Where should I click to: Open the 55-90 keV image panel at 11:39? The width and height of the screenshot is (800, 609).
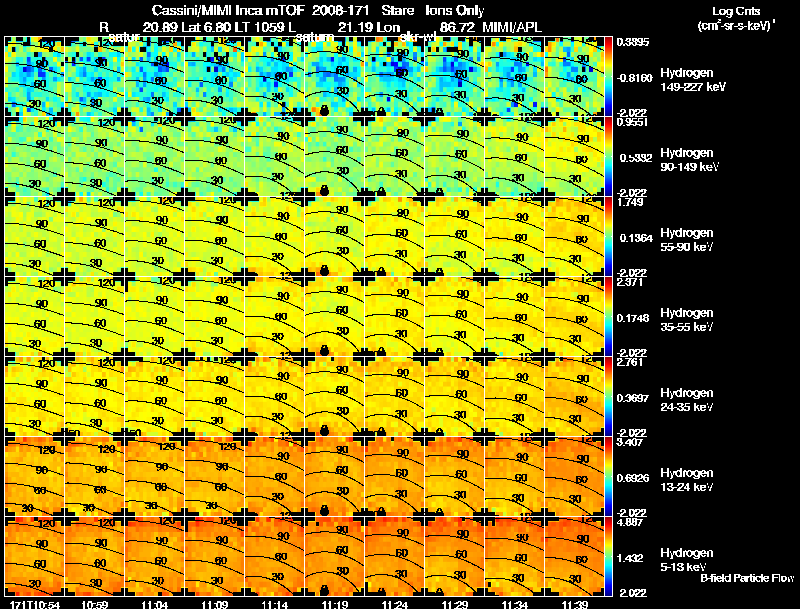click(x=574, y=237)
